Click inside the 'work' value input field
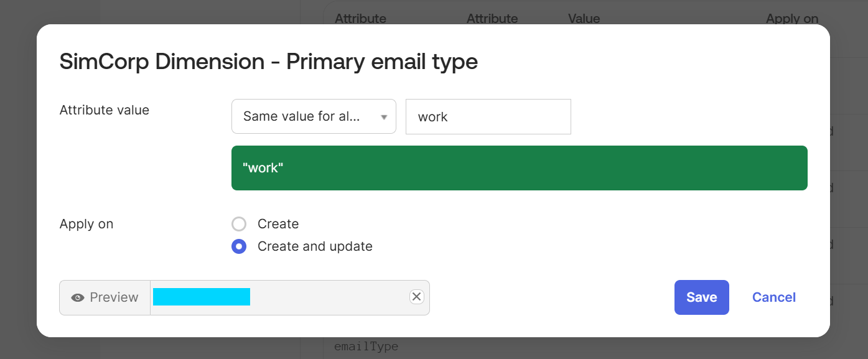Viewport: 868px width, 359px height. 488,116
